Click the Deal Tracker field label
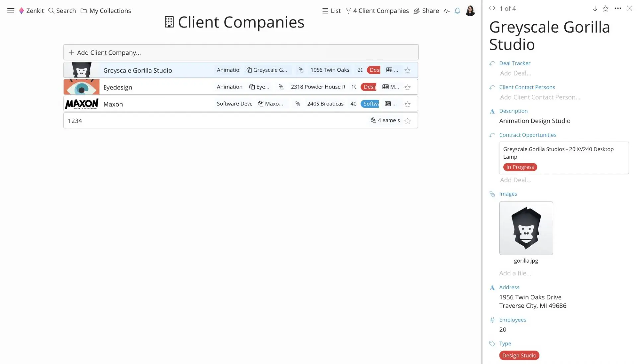This screenshot has height=364, width=637. pos(515,63)
